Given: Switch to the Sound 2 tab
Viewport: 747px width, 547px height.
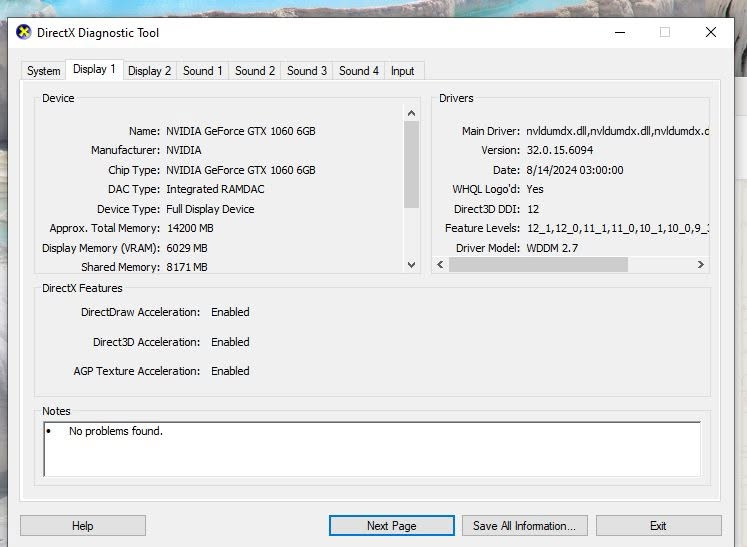Looking at the screenshot, I should 255,71.
